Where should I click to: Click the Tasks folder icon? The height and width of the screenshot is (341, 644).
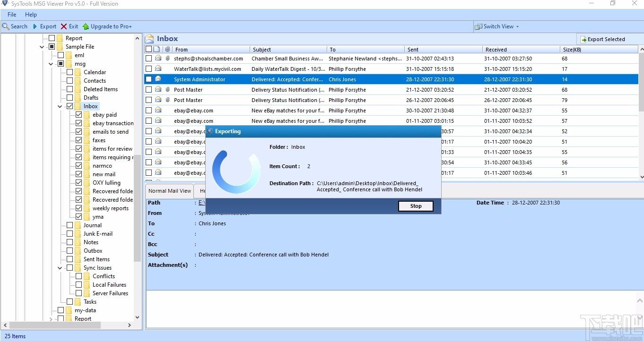pyautogui.click(x=78, y=302)
